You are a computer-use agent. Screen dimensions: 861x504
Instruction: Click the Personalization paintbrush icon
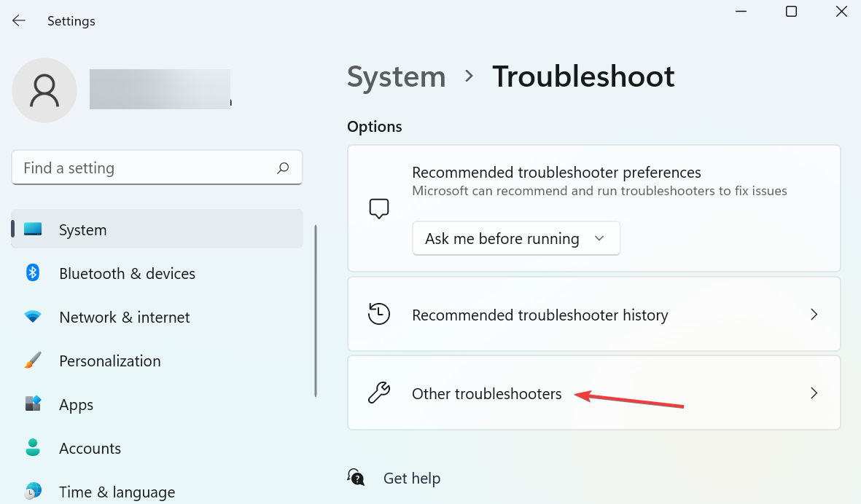(x=33, y=361)
